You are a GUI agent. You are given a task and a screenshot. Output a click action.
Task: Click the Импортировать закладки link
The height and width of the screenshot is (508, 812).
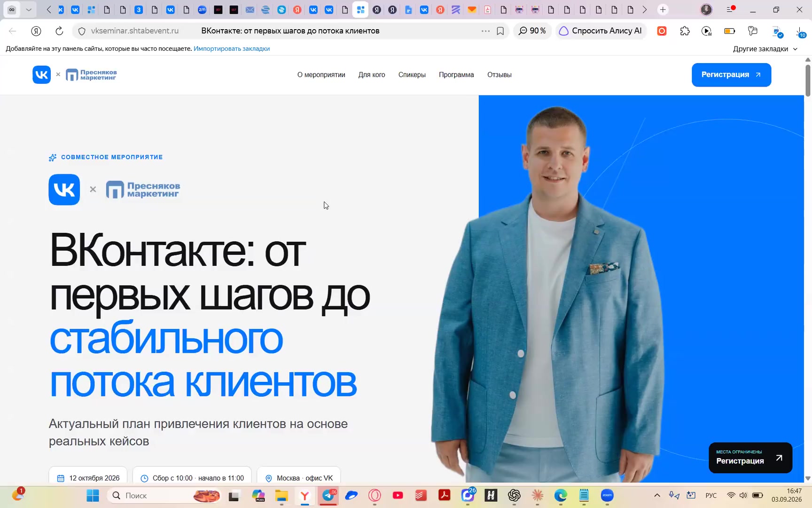[232, 48]
